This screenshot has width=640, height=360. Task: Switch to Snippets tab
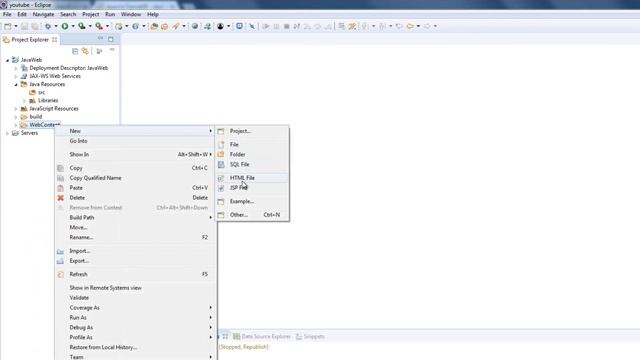pos(310,337)
